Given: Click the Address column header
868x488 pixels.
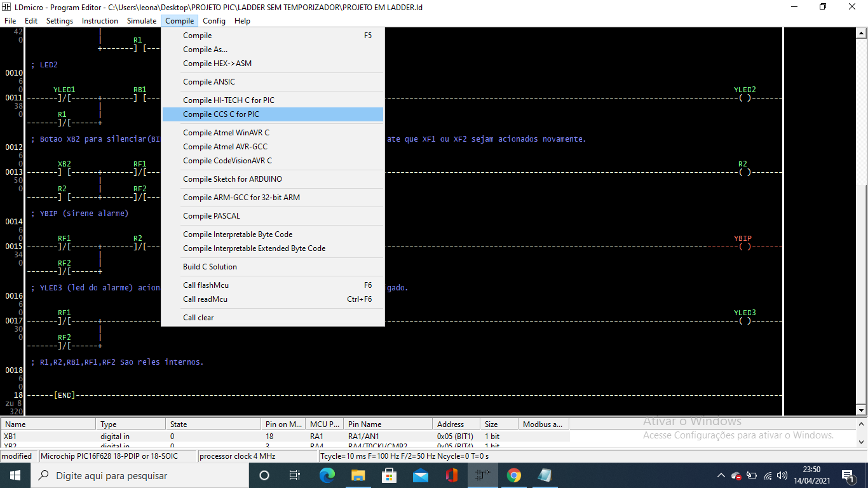Looking at the screenshot, I should [457, 424].
